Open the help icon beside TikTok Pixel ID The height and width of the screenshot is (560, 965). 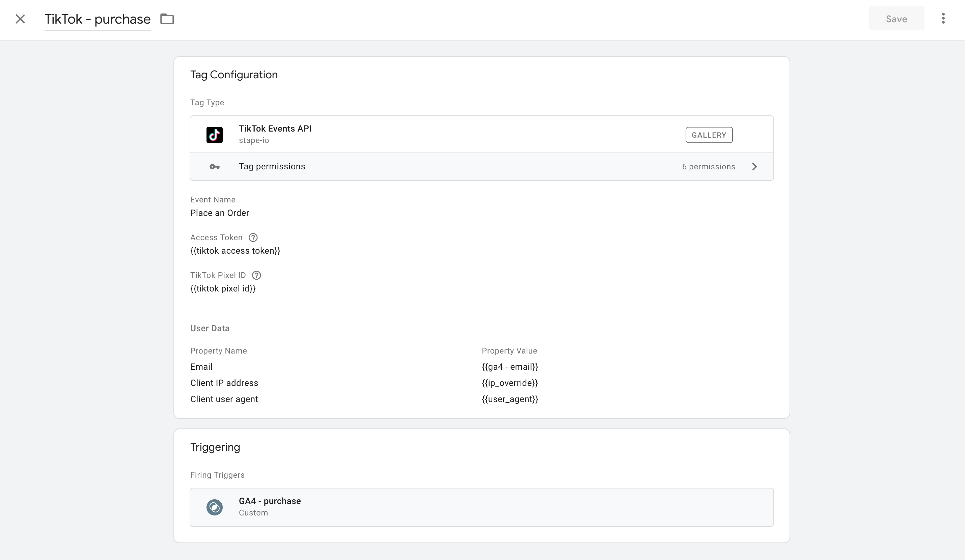256,275
